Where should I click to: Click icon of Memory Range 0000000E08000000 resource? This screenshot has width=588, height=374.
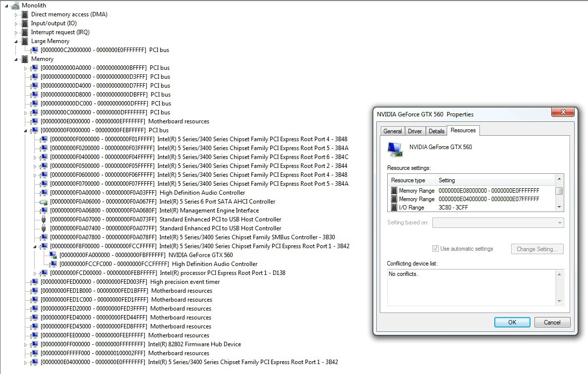[x=394, y=191]
